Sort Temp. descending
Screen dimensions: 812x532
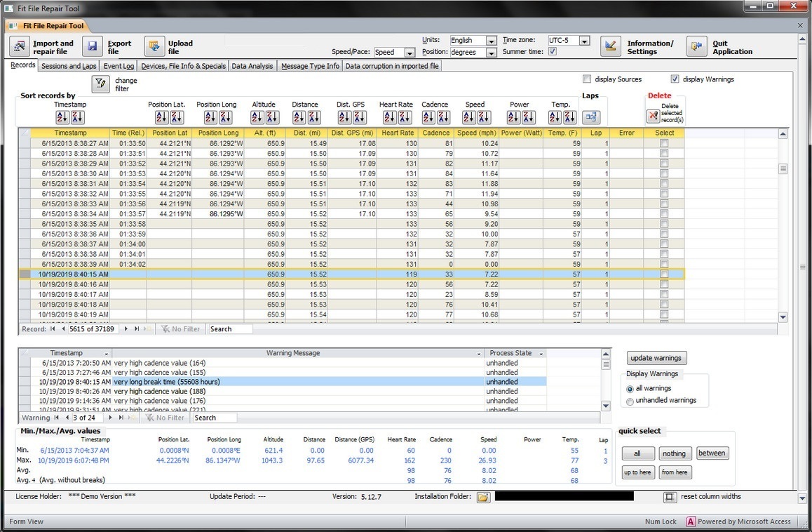click(x=569, y=117)
